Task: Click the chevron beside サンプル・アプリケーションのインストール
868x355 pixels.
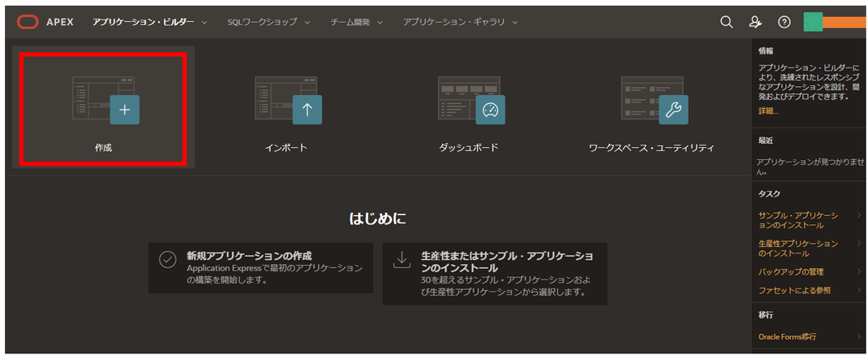Action: pyautogui.click(x=859, y=215)
